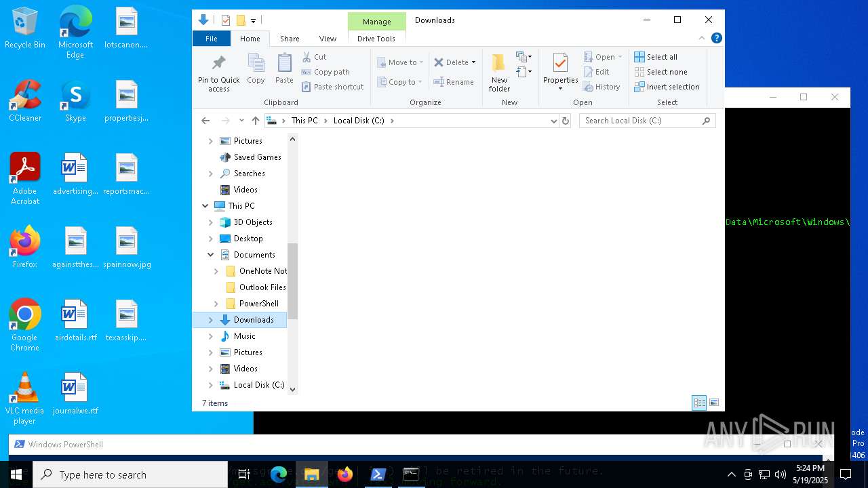This screenshot has width=868, height=488.
Task: Click the back navigation arrow
Action: [x=205, y=121]
